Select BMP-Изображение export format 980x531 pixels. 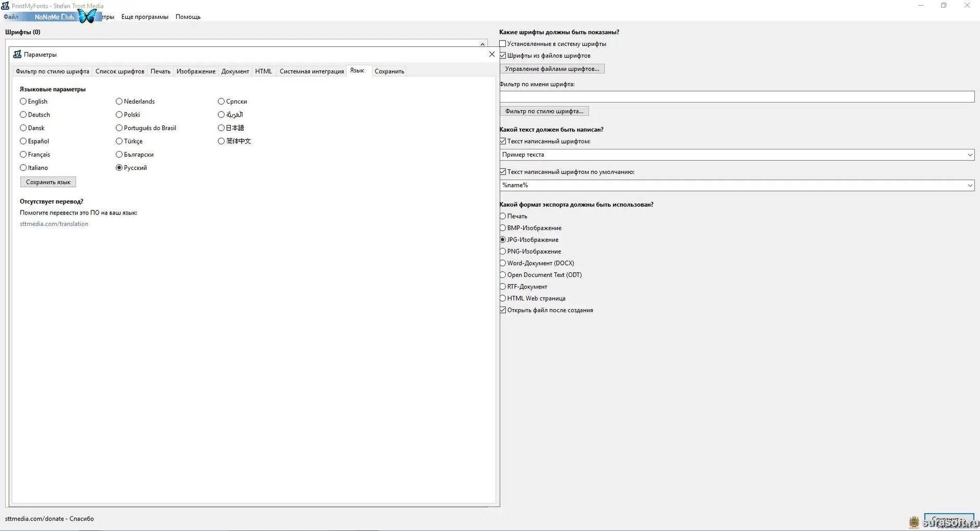click(x=531, y=228)
